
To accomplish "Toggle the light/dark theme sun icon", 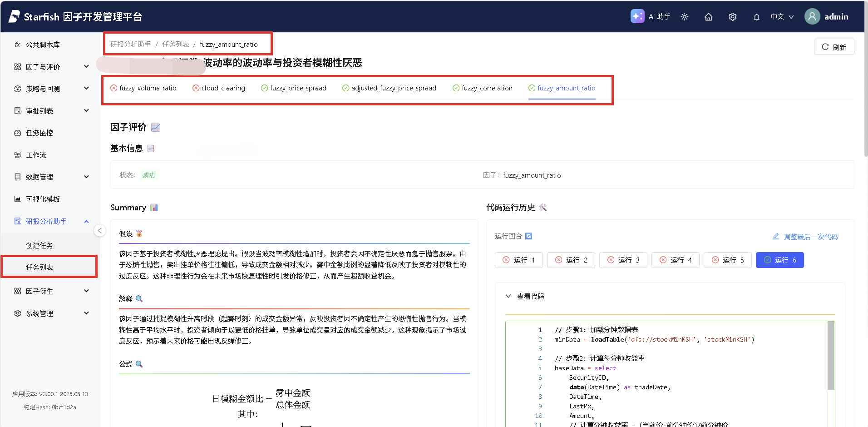I will [685, 17].
